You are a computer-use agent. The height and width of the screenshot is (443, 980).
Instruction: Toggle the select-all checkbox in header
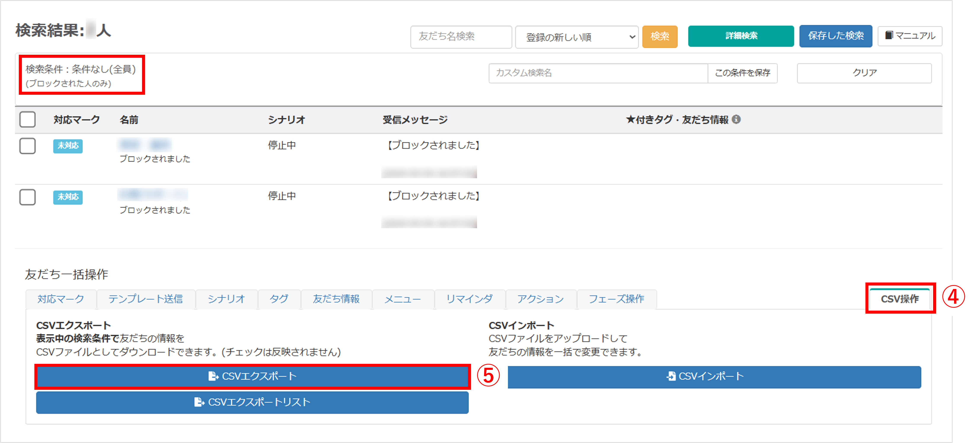point(27,119)
